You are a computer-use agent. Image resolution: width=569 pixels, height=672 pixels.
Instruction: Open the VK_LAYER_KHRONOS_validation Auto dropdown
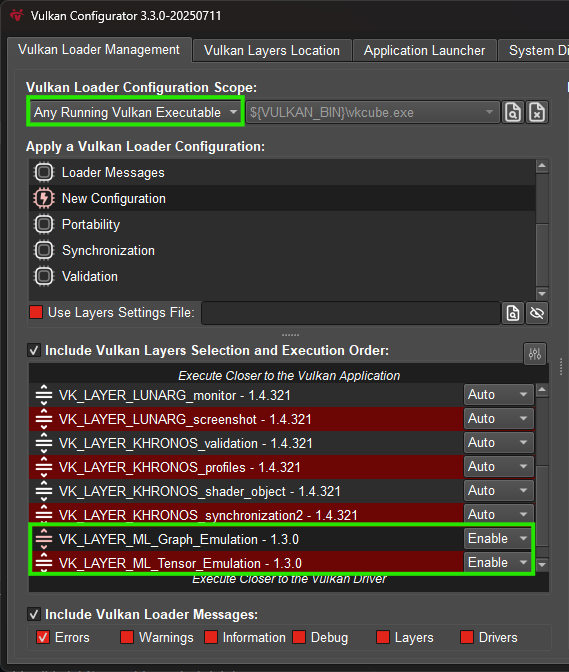[498, 442]
